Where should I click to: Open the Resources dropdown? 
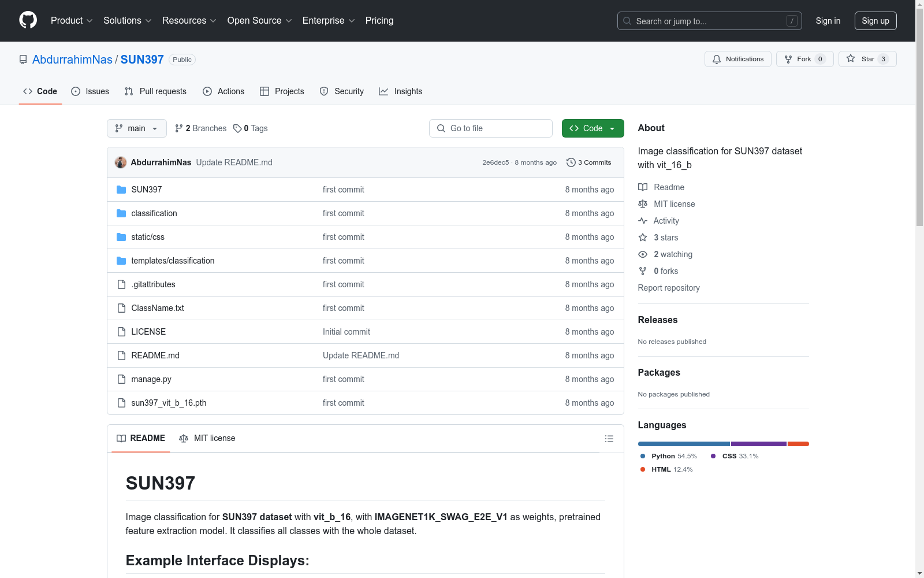coord(189,21)
